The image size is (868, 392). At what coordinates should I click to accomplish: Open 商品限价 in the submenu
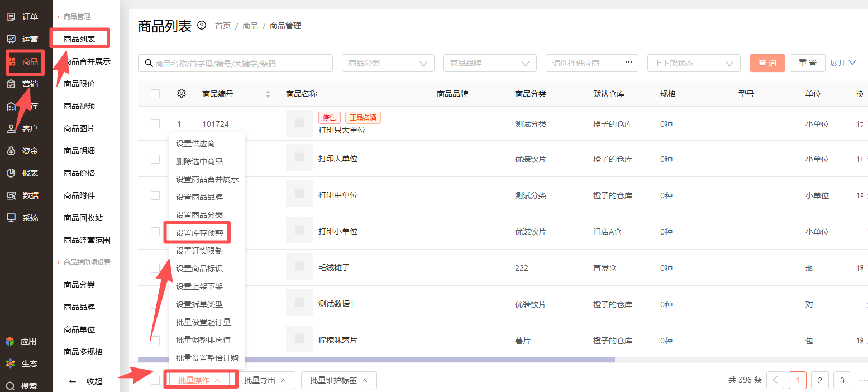click(79, 84)
